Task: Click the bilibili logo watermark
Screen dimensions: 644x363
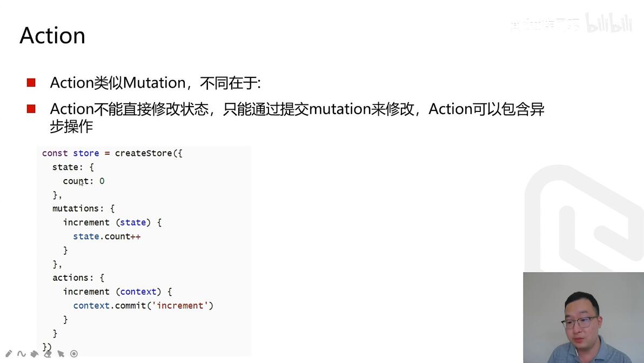Action: tap(609, 23)
